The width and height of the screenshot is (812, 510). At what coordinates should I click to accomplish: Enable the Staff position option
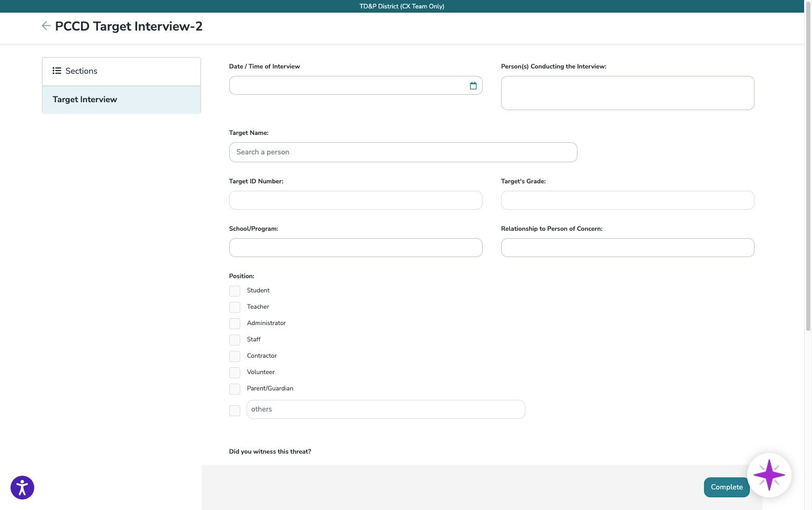234,340
